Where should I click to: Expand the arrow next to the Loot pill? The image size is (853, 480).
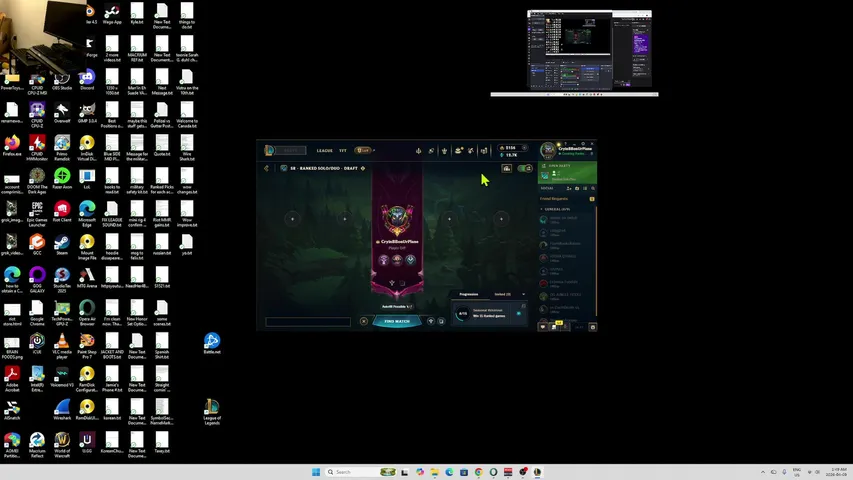[x=374, y=150]
